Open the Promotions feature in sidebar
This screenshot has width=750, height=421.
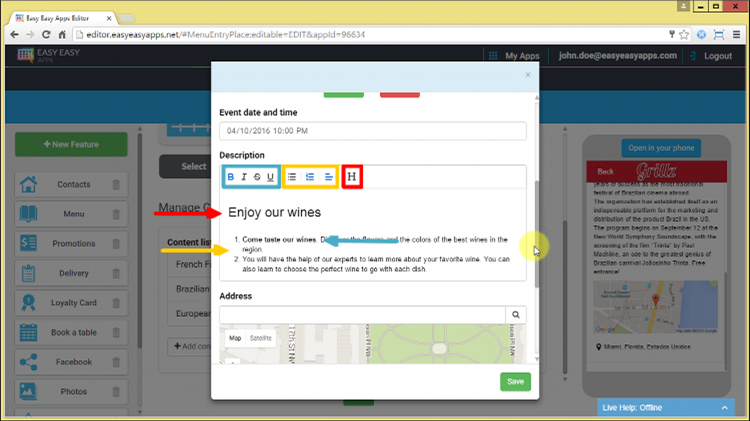point(71,244)
